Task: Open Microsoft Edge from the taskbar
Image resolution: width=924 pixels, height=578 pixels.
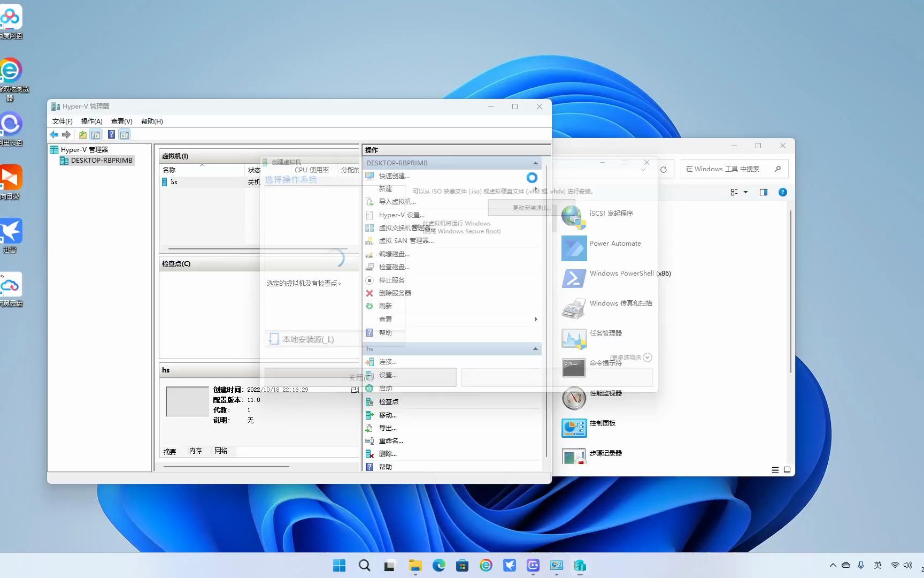Action: (439, 566)
